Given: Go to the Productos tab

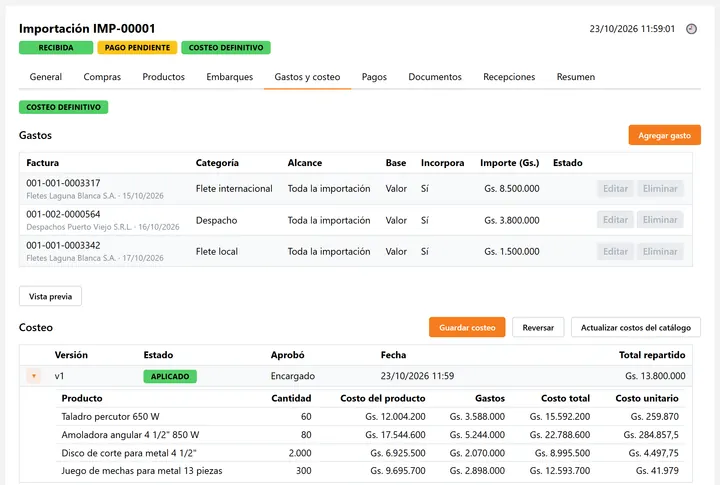Looking at the screenshot, I should click(x=163, y=77).
